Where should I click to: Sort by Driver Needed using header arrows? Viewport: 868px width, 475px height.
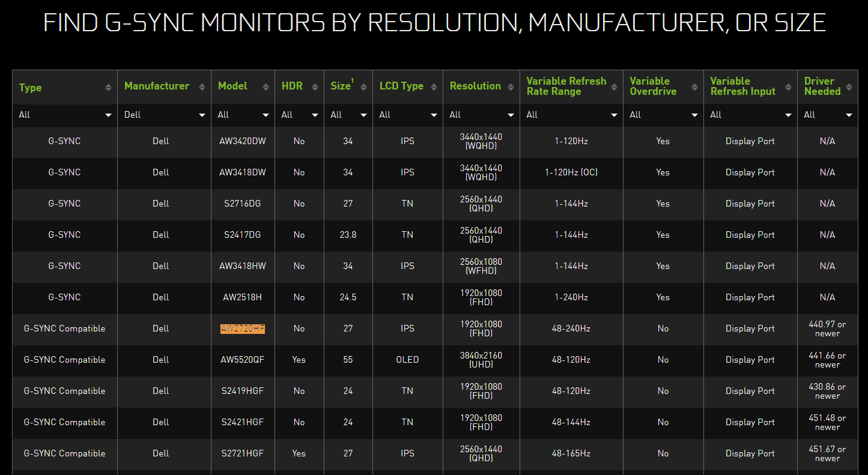(x=849, y=88)
